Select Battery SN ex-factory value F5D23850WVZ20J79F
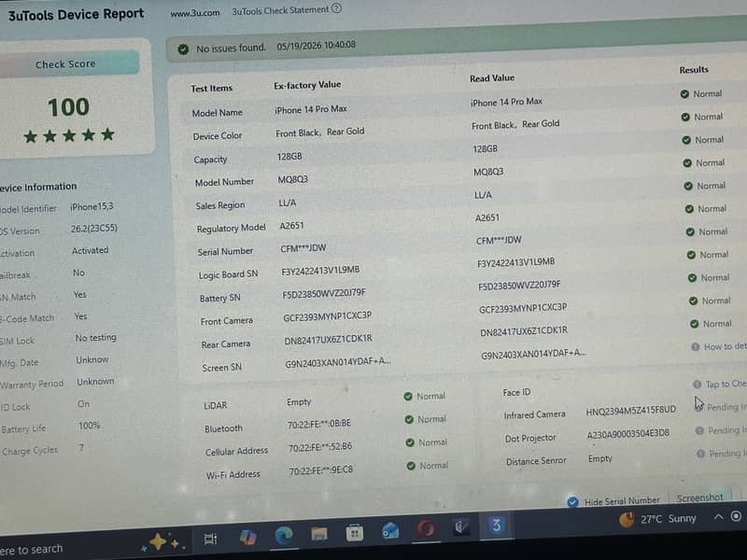This screenshot has width=747, height=560. click(x=324, y=293)
